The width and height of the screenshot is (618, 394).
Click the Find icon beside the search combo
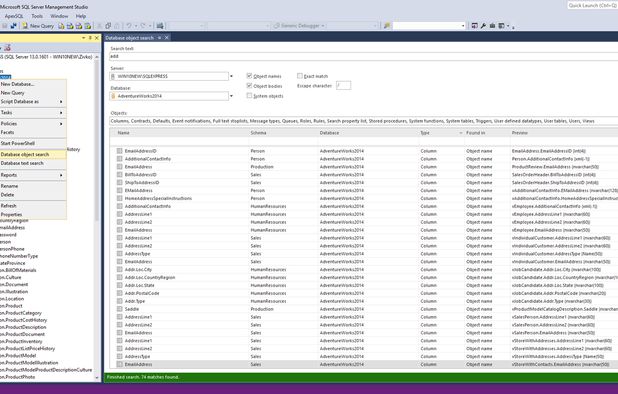pos(387,26)
